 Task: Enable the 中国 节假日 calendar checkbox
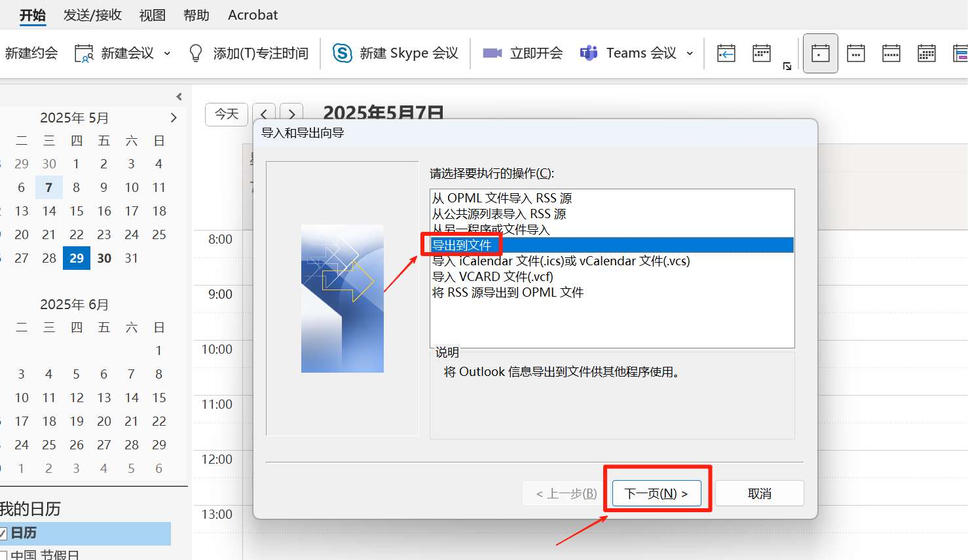click(x=3, y=555)
